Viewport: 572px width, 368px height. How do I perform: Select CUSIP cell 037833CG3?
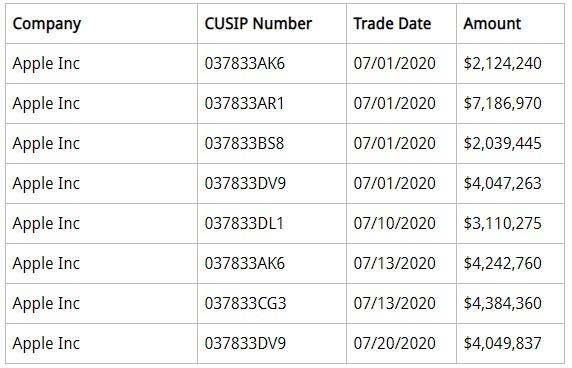point(245,303)
